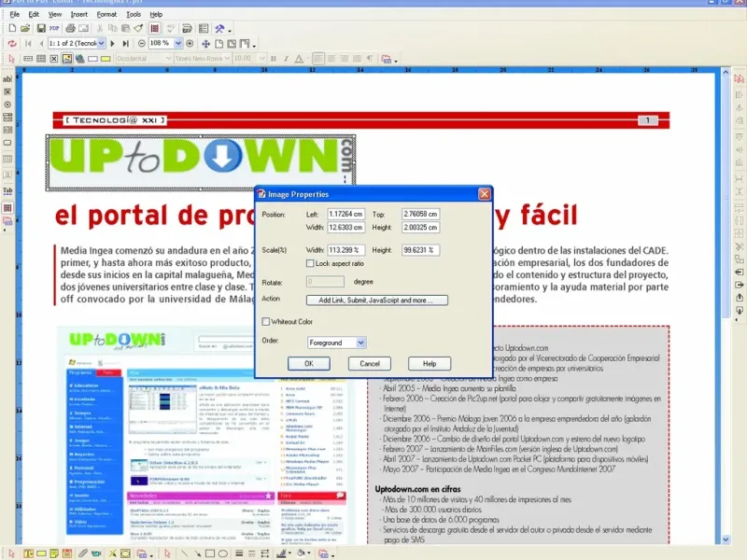Click the Top position field
Image resolution: width=747 pixels, height=560 pixels.
point(420,214)
